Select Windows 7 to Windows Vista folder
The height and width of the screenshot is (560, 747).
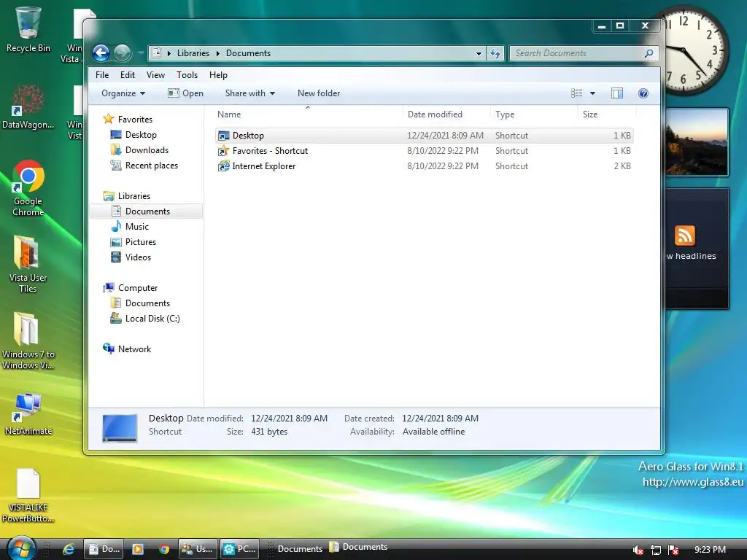28,341
